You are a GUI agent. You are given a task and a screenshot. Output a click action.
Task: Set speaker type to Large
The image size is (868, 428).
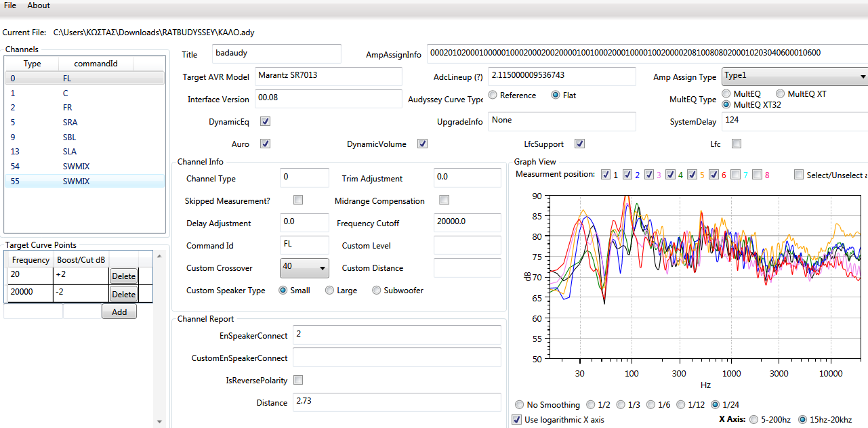pyautogui.click(x=330, y=291)
